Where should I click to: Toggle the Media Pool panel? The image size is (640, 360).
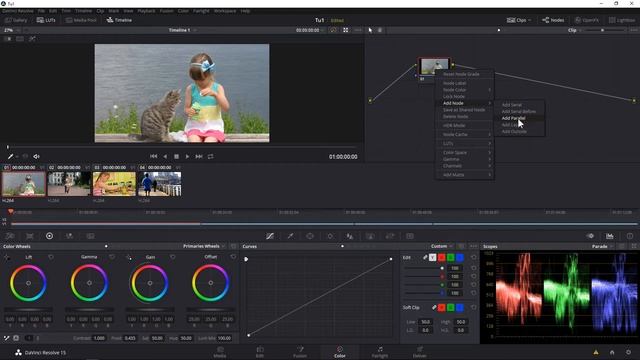(x=81, y=20)
